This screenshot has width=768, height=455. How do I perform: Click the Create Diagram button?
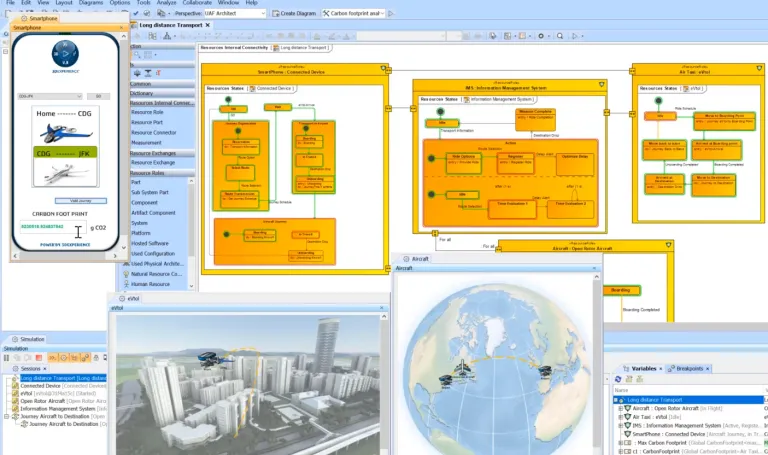tap(294, 13)
